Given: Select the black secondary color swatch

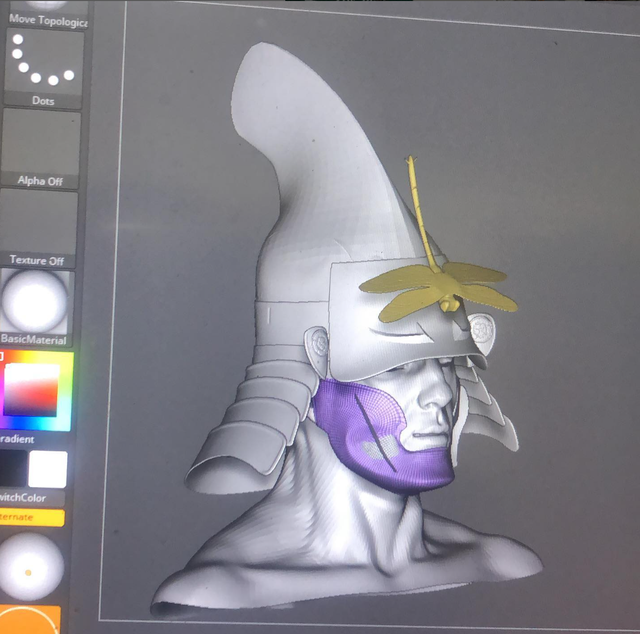Looking at the screenshot, I should [13, 469].
